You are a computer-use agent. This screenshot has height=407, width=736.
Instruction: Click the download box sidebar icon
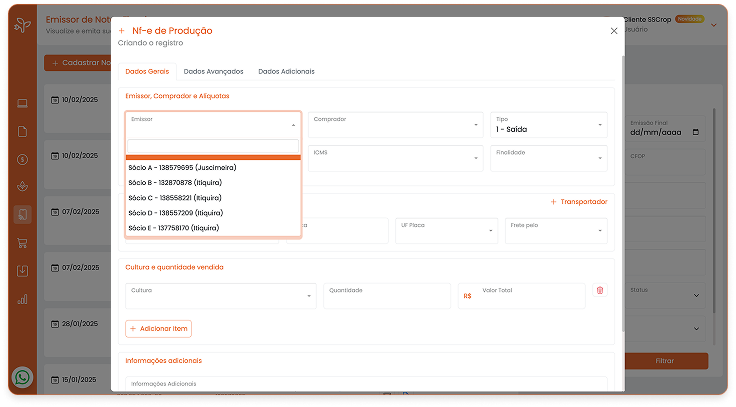22,270
